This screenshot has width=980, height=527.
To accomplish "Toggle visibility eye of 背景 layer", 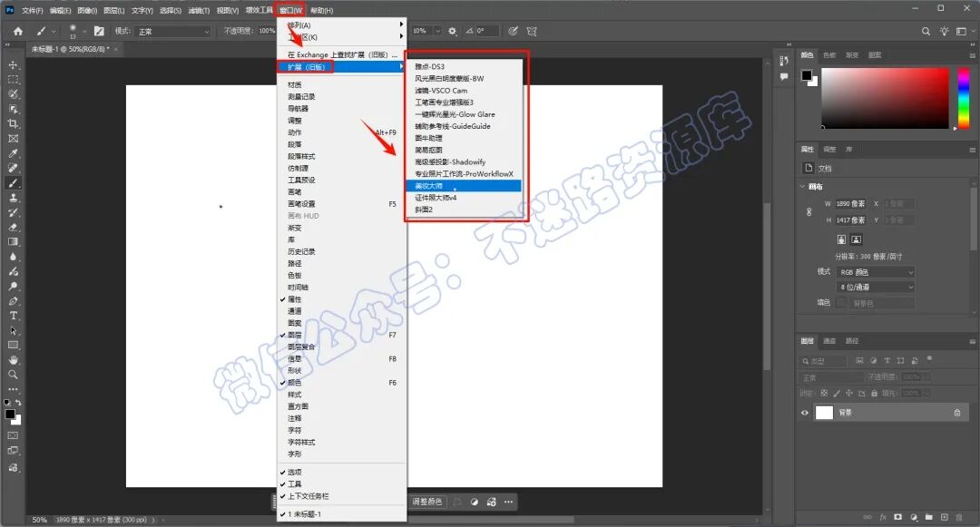I will click(x=805, y=413).
